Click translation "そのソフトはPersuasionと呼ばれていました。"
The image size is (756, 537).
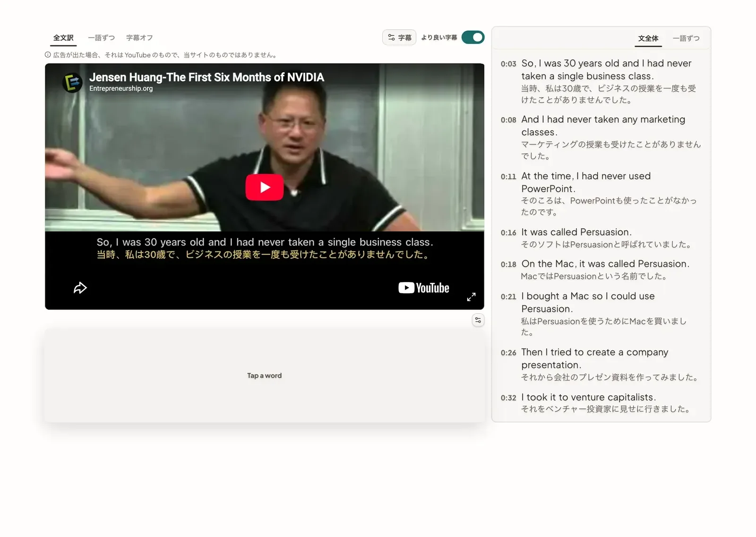click(x=607, y=245)
